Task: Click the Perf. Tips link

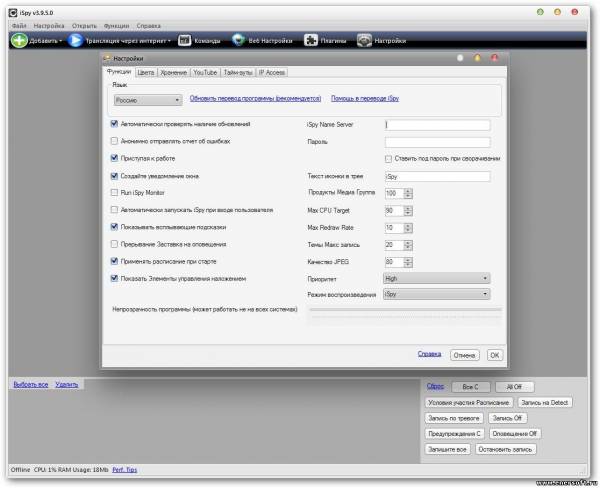Action: [125, 470]
